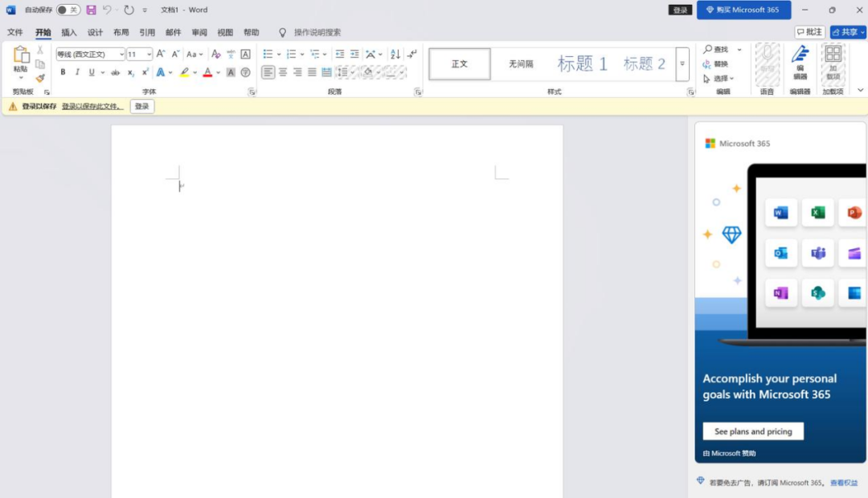Screen dimensions: 868x498
Task: Apply subscript formatting
Action: (x=131, y=72)
